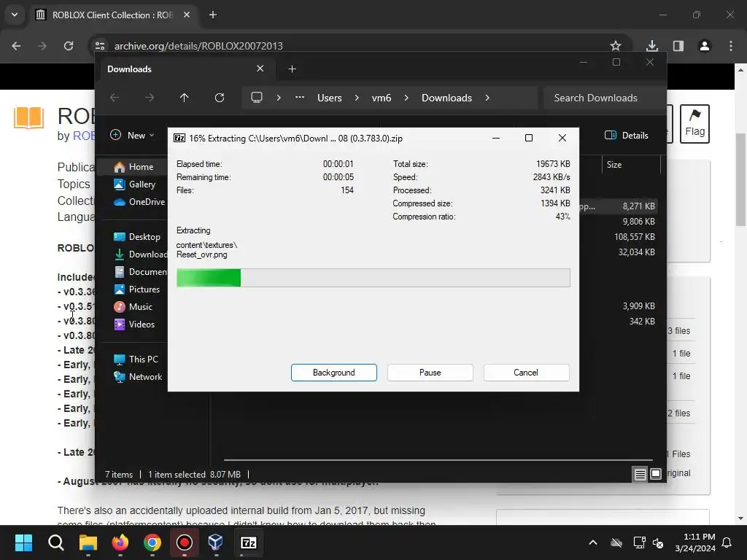Open a new Chrome tab
Image resolution: width=747 pixels, height=560 pixels.
click(213, 15)
